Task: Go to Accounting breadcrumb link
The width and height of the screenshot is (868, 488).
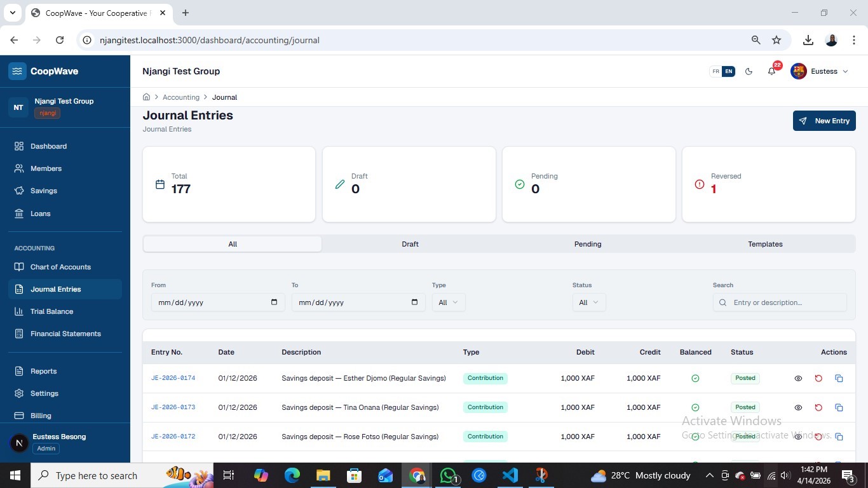Action: pyautogui.click(x=181, y=97)
